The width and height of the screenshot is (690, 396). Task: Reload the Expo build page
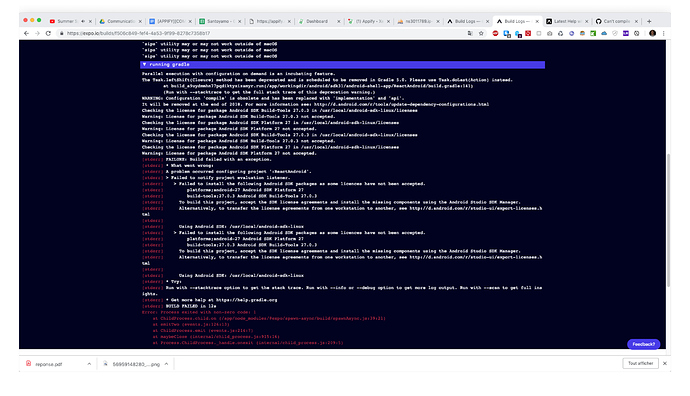pos(48,33)
